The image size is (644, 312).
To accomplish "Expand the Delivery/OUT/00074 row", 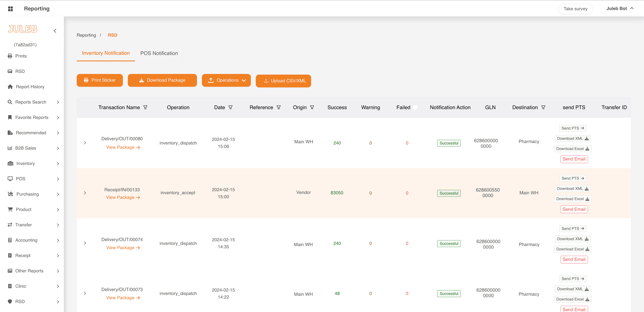I will [x=85, y=243].
